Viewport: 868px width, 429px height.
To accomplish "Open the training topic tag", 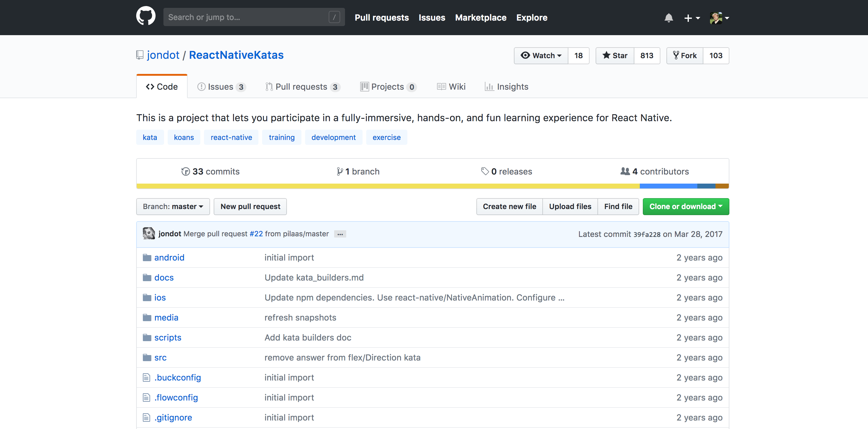I will pyautogui.click(x=282, y=137).
